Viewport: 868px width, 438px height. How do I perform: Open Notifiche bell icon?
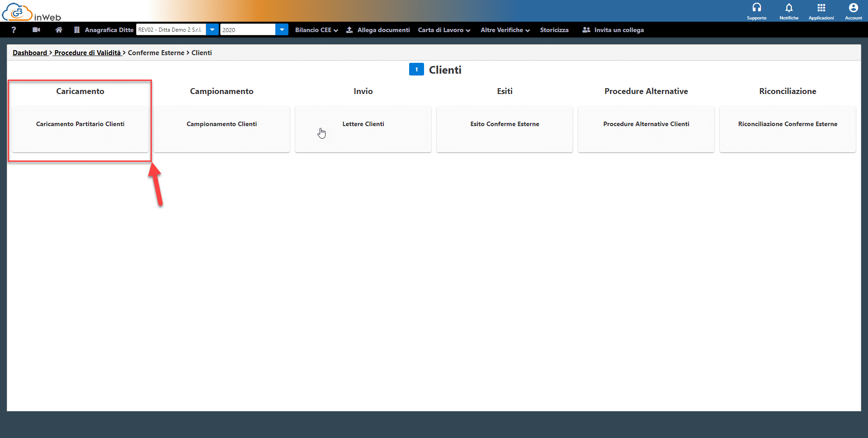tap(789, 11)
